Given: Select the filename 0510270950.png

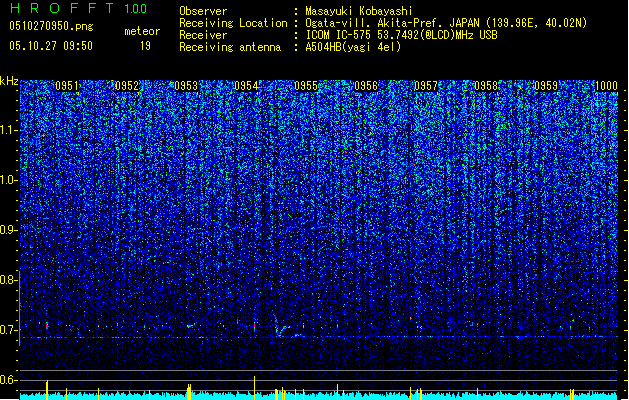Looking at the screenshot, I should (51, 26).
